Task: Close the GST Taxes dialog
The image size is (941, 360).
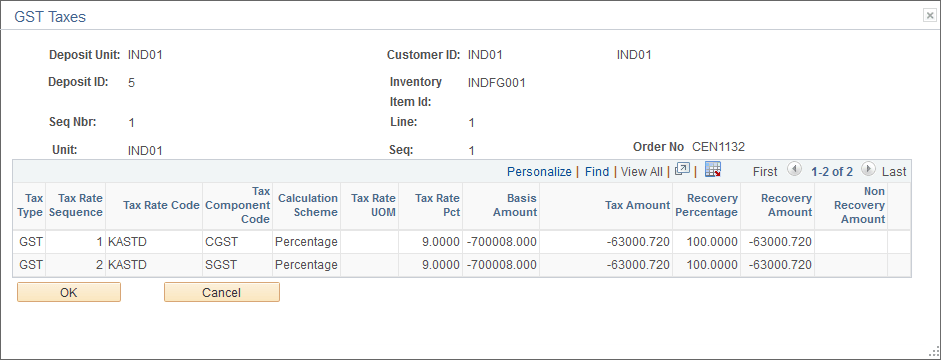Action: tap(929, 16)
